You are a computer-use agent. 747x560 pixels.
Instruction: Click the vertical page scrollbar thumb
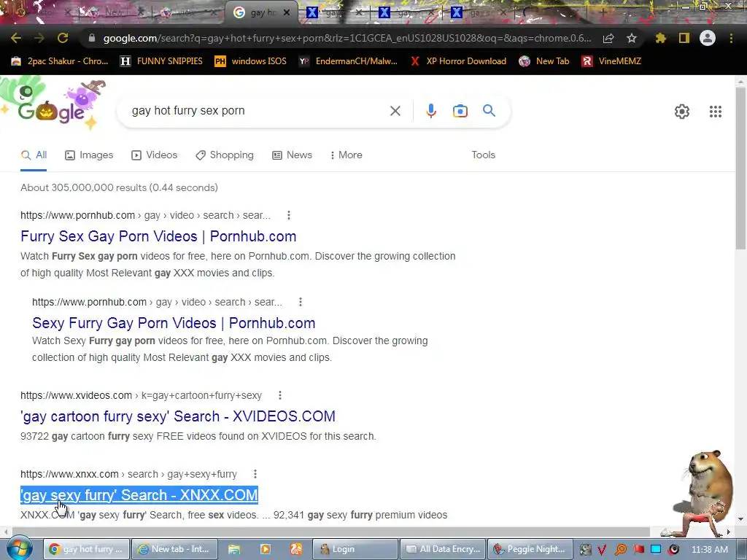pos(740,168)
